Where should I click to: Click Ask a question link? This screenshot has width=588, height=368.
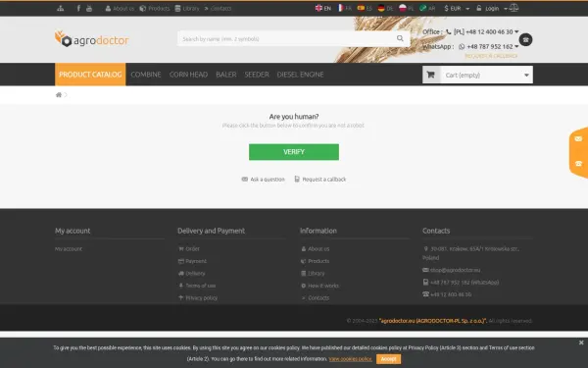pyautogui.click(x=264, y=180)
